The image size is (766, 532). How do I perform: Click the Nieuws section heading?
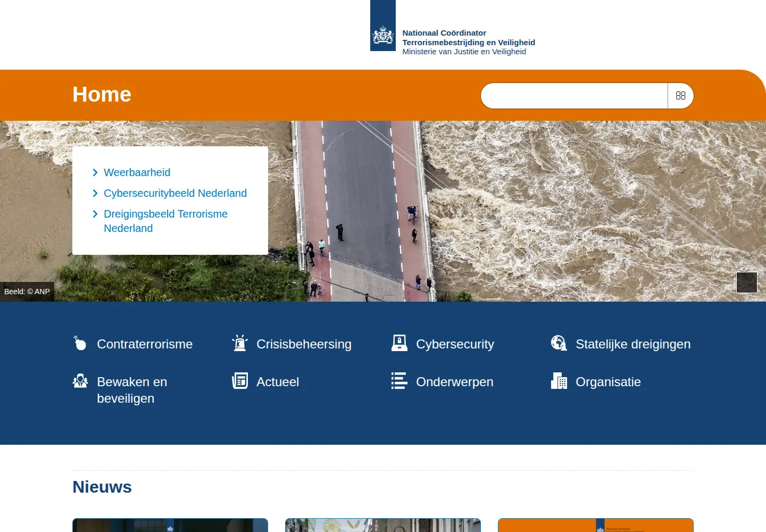click(102, 487)
